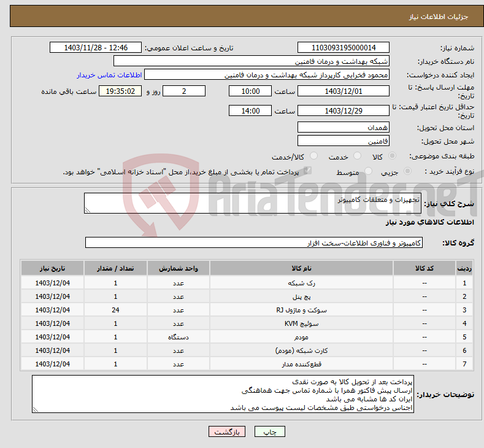
Task: Select the کالا radio button
Action: 393,156
